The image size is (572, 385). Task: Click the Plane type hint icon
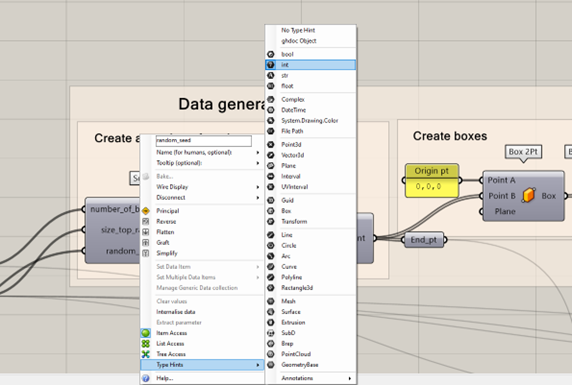[271, 166]
